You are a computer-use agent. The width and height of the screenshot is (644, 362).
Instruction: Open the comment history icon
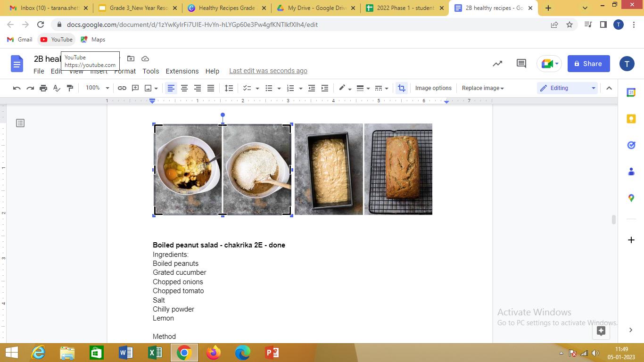521,64
